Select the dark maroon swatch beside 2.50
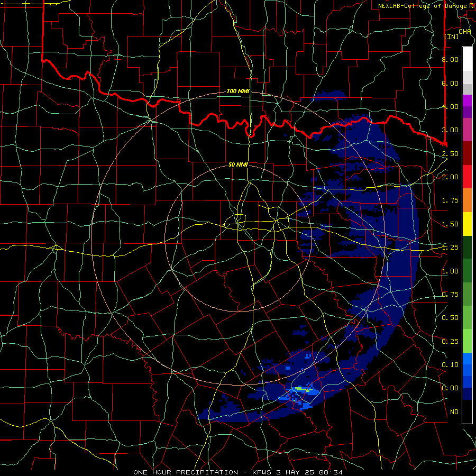 tap(467, 153)
